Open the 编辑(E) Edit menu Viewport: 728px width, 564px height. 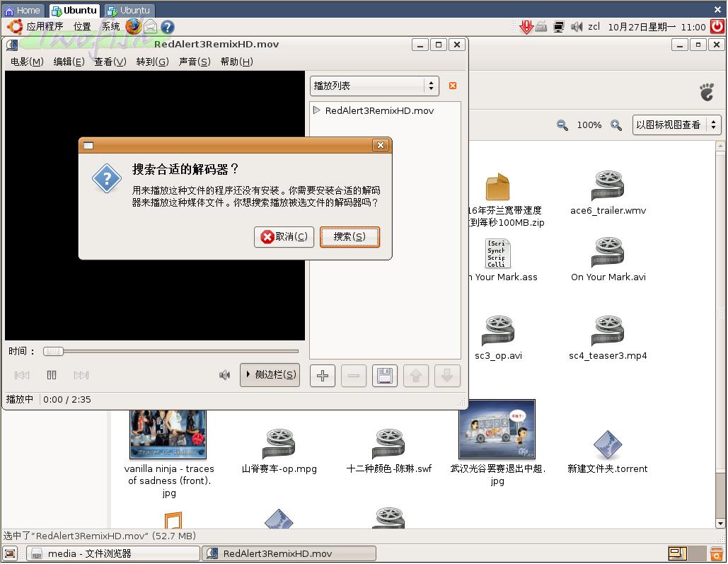69,62
